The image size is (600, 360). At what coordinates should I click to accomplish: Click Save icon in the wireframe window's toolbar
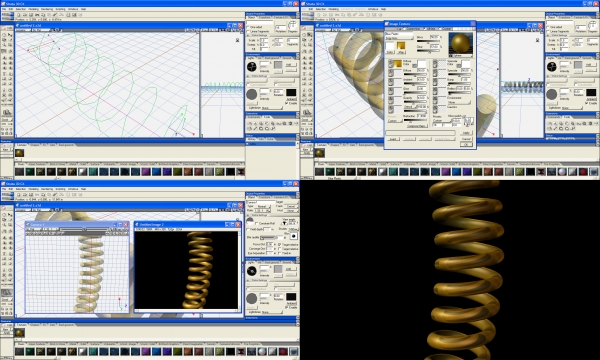click(31, 15)
